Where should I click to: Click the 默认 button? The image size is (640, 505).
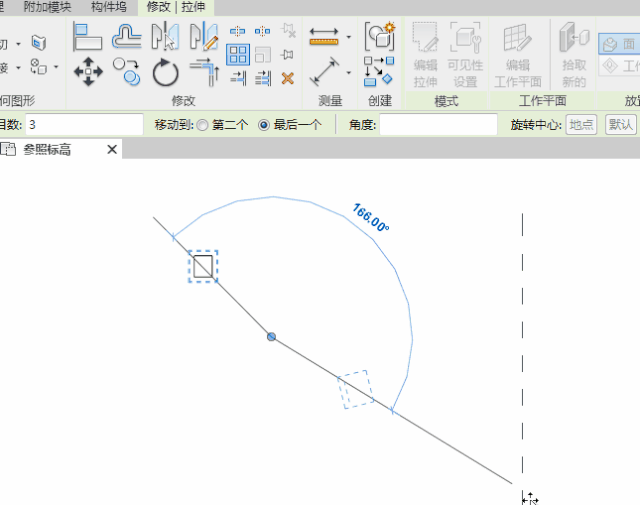[x=620, y=125]
